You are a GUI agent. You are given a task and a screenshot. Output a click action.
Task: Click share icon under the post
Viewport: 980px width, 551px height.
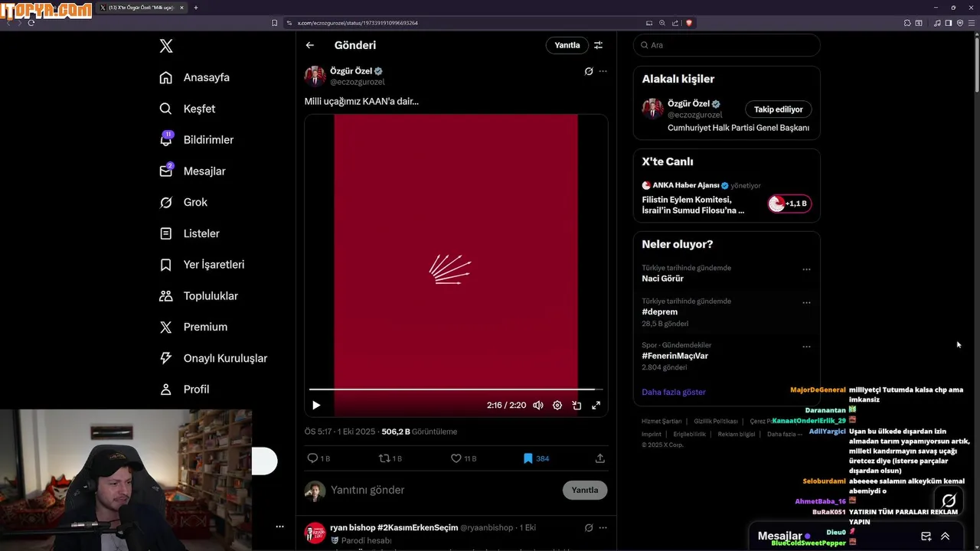pos(600,458)
